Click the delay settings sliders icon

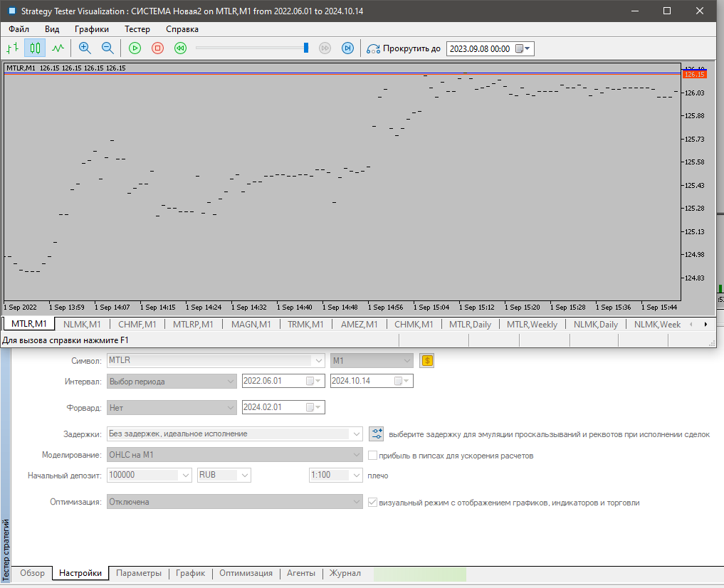pyautogui.click(x=377, y=434)
